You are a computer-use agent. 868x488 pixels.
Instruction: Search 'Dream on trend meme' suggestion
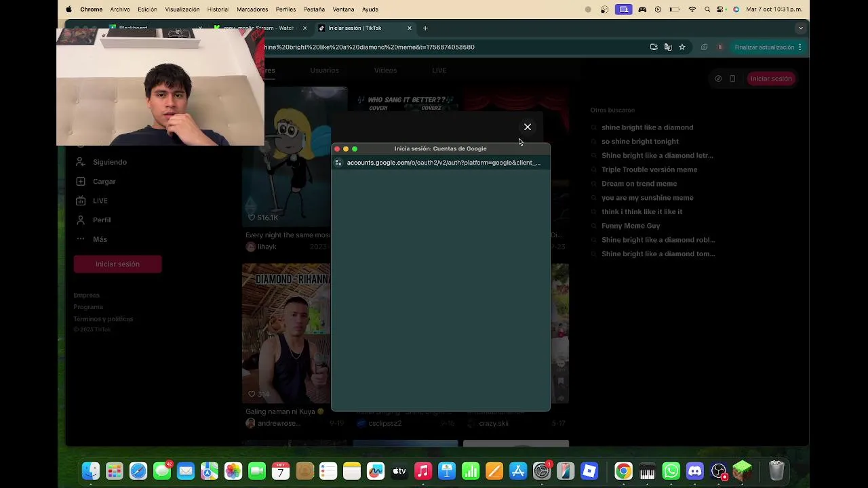(639, 184)
